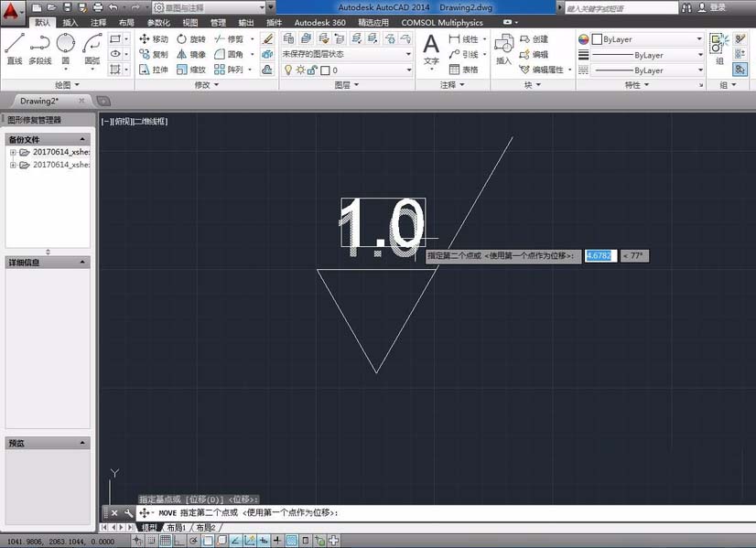Screen dimensions: 756x548
Task: Select the 多段线 (Polyline) tool
Action: pos(40,48)
